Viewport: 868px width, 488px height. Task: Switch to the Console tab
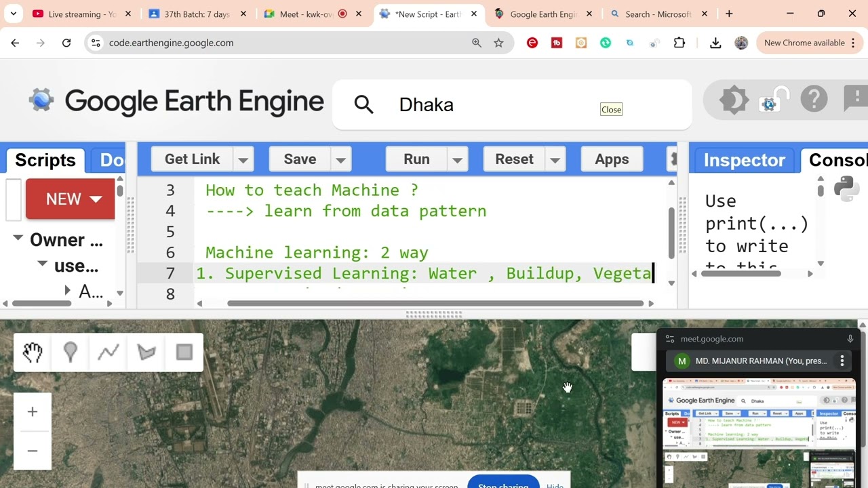click(x=836, y=160)
